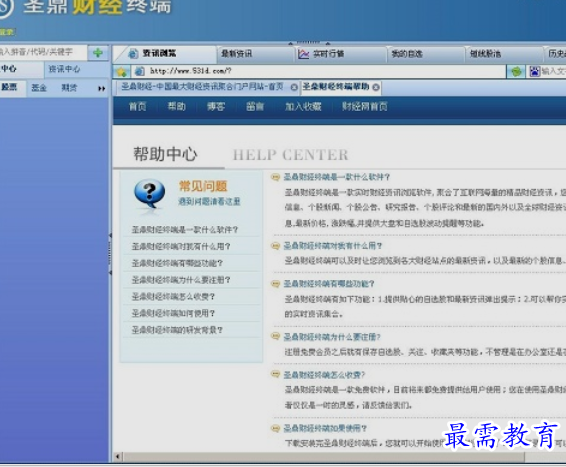Click answer heading 圣鼎财经终端如何使用?
Image resolution: width=566 pixels, height=467 pixels.
coord(325,428)
